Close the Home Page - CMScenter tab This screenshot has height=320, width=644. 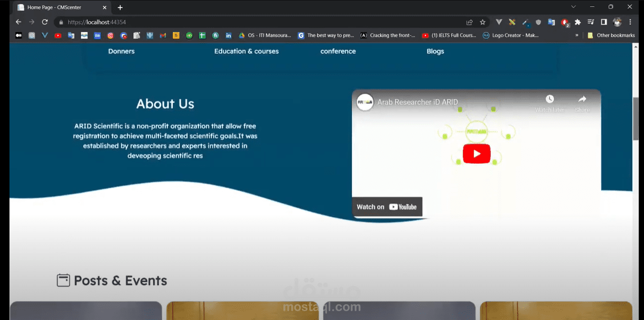(104, 7)
